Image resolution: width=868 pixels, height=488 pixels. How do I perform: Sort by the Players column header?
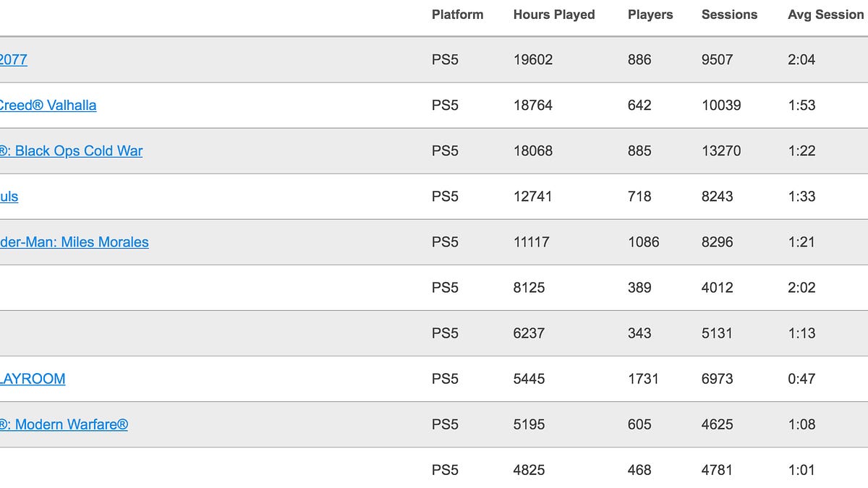click(650, 14)
